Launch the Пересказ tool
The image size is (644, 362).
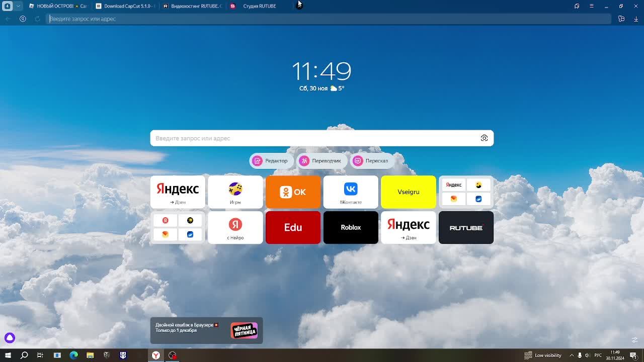(x=372, y=161)
